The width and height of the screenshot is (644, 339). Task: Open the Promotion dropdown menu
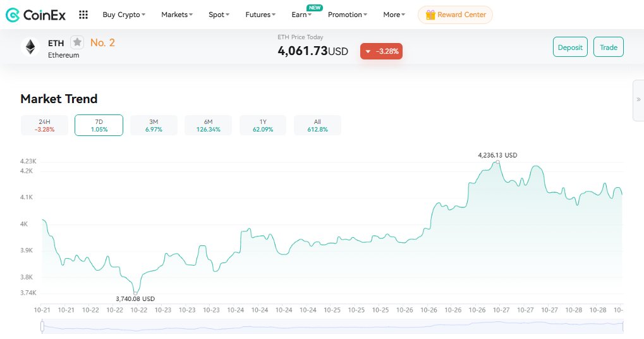348,15
